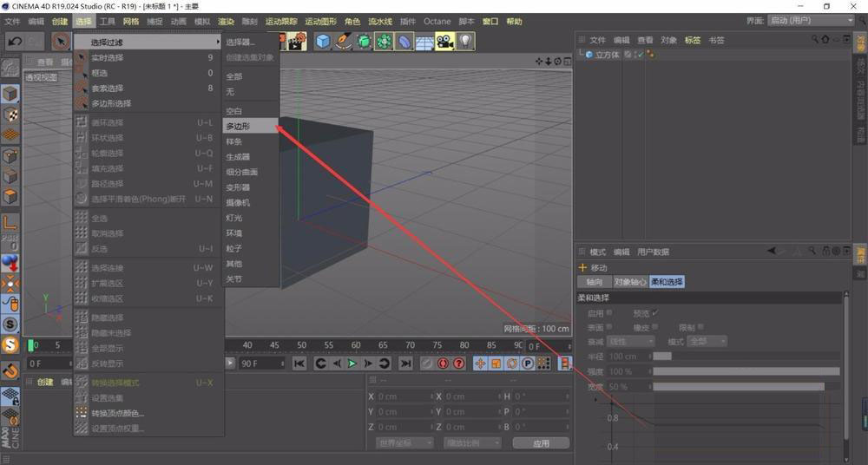Adjust the 强度 100 % slider
The image size is (868, 465).
(746, 371)
